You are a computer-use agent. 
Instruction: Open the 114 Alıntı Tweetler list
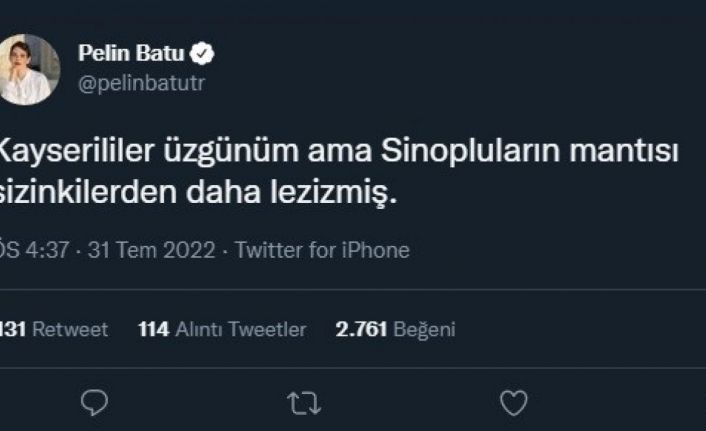222,329
